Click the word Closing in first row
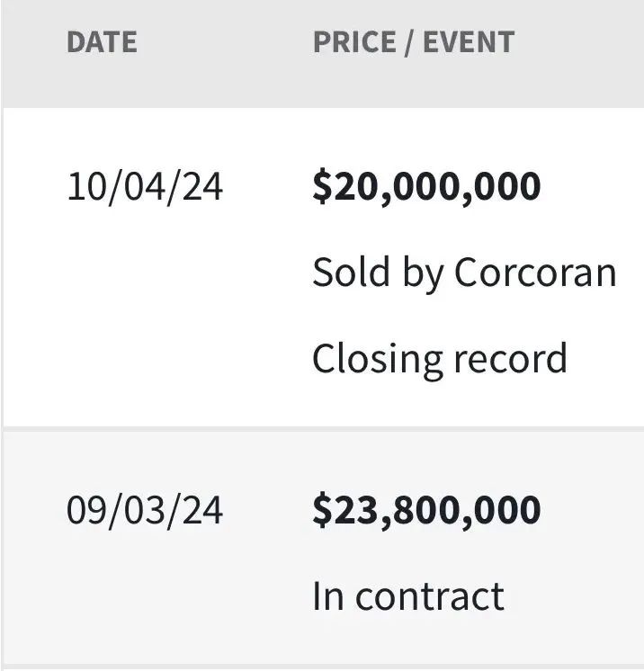 pos(376,358)
